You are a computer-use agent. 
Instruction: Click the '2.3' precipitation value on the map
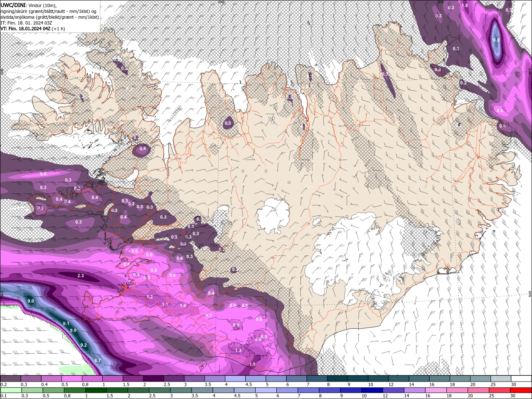coord(81,276)
